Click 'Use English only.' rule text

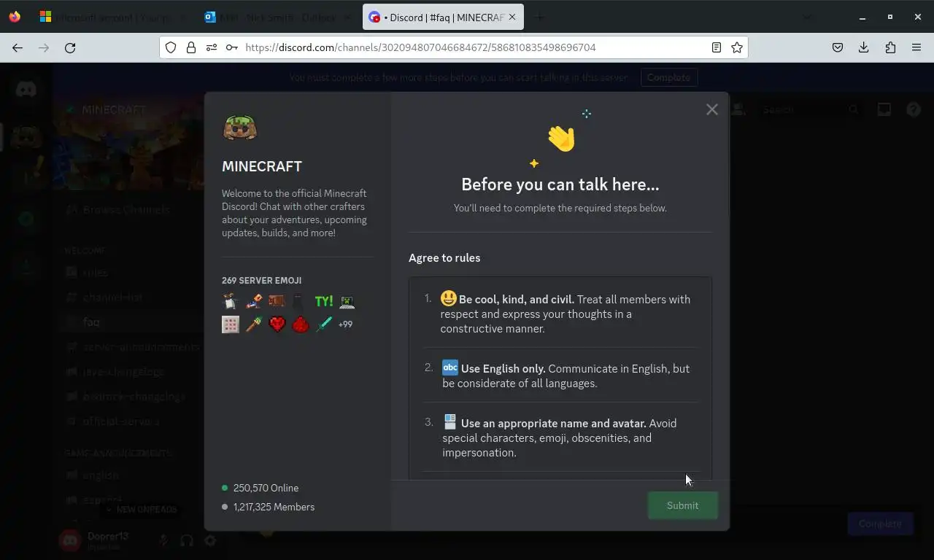click(x=503, y=368)
